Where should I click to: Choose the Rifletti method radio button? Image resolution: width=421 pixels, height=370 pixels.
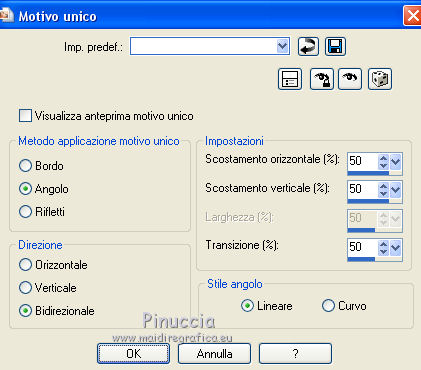click(25, 212)
